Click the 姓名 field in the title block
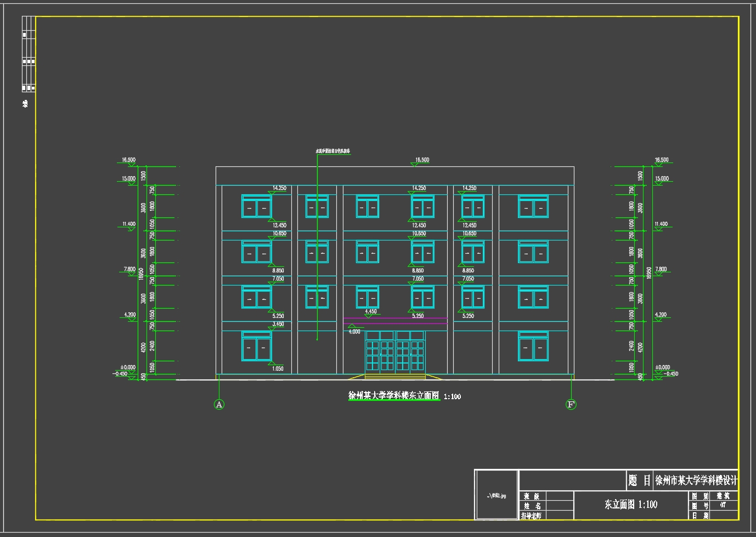 click(532, 506)
